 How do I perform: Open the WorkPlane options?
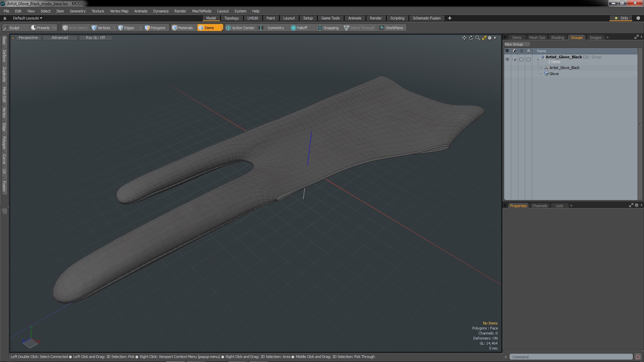391,28
